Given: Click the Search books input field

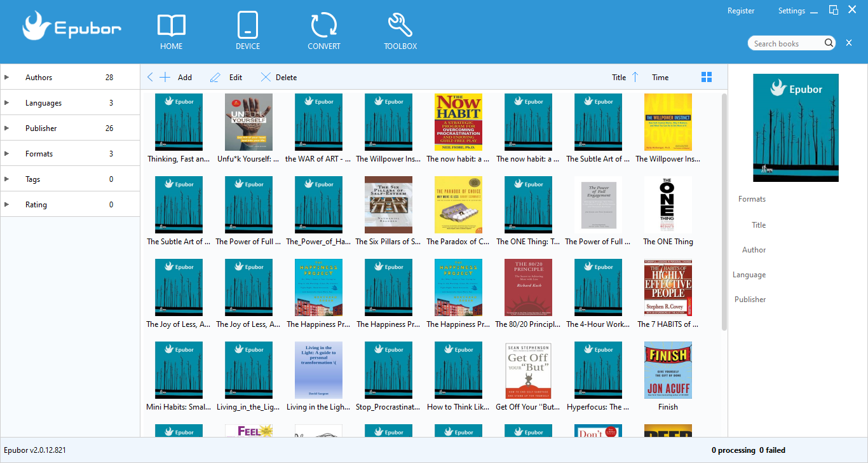Looking at the screenshot, I should pos(785,43).
